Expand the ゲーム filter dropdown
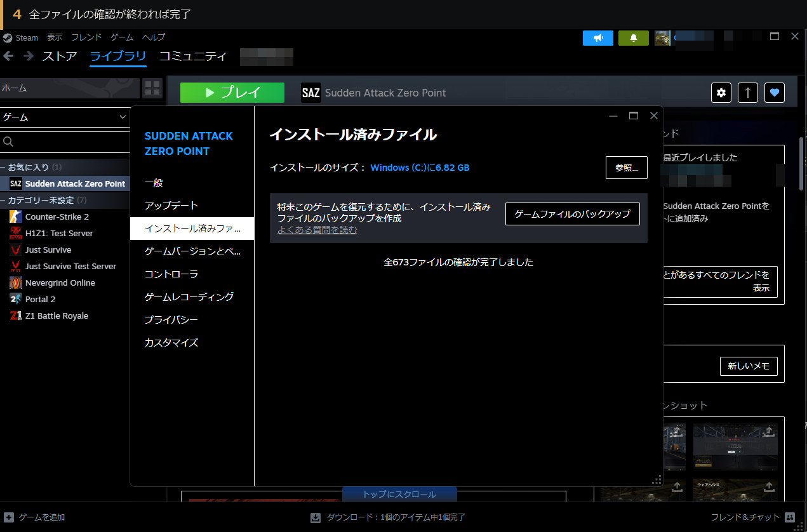The width and height of the screenshot is (807, 532). click(x=65, y=117)
